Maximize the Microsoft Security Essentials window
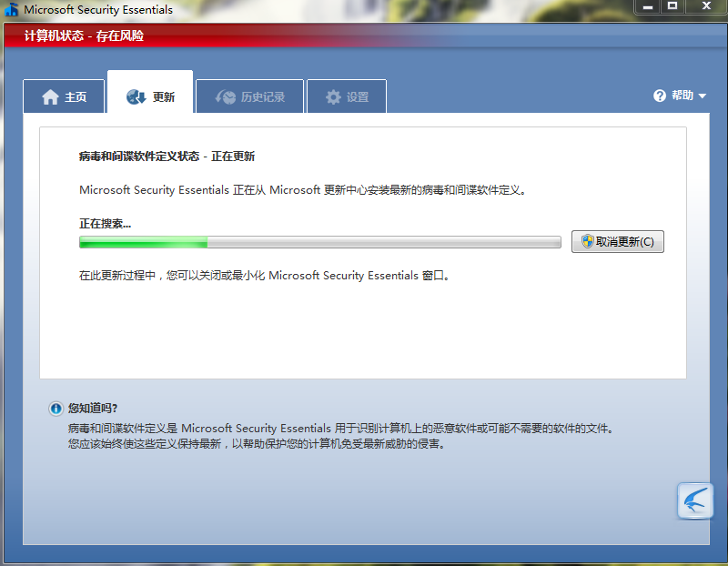The height and width of the screenshot is (566, 728). (x=672, y=6)
